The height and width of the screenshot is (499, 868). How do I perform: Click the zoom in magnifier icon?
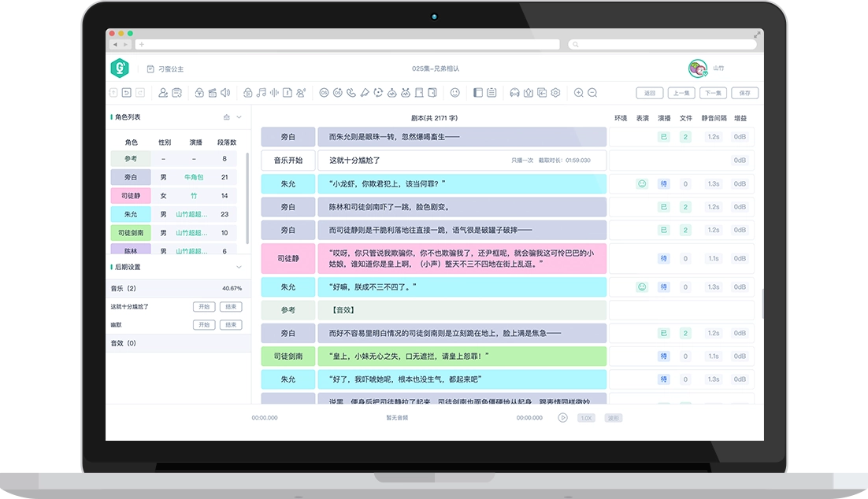[579, 93]
